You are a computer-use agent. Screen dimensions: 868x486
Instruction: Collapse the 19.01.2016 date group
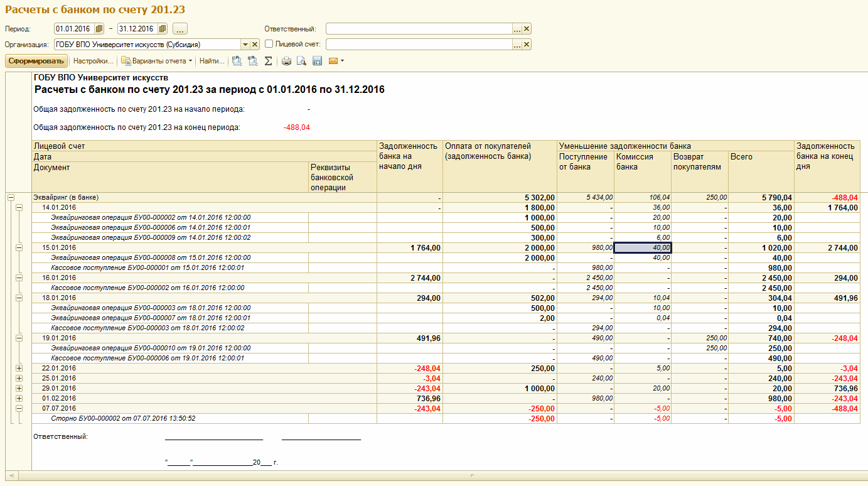click(x=18, y=338)
